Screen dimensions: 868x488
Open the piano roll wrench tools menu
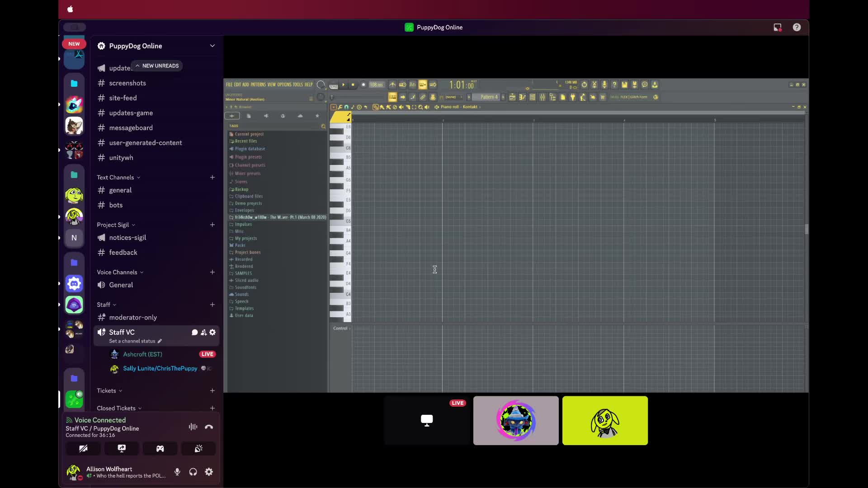pyautogui.click(x=340, y=107)
